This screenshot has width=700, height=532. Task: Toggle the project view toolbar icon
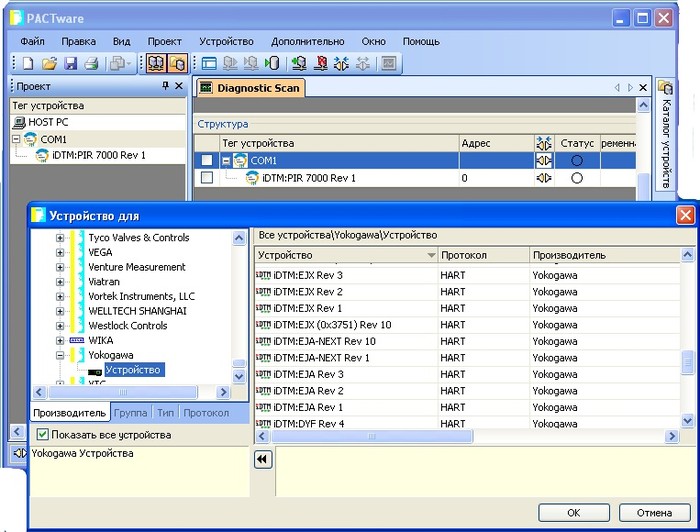tap(155, 63)
